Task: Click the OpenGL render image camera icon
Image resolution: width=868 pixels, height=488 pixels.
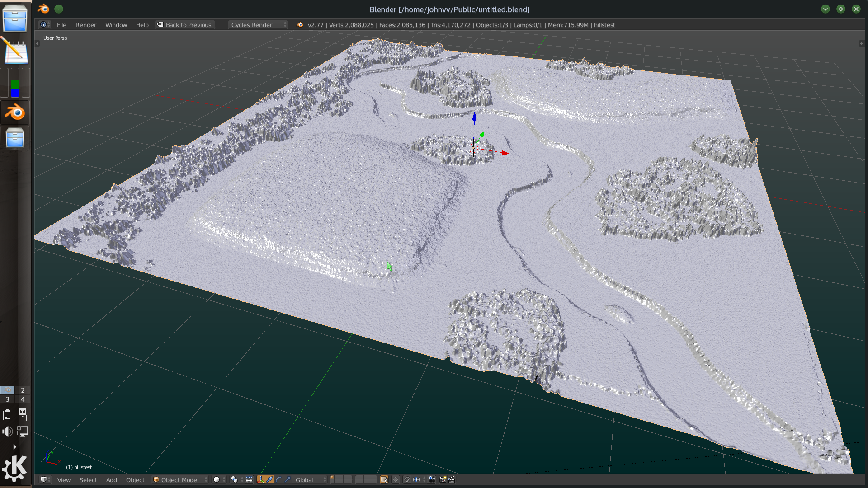Action: [x=443, y=479]
